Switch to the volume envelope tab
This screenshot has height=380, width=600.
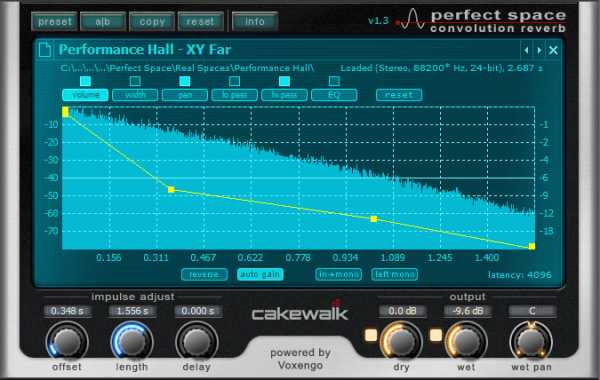85,95
